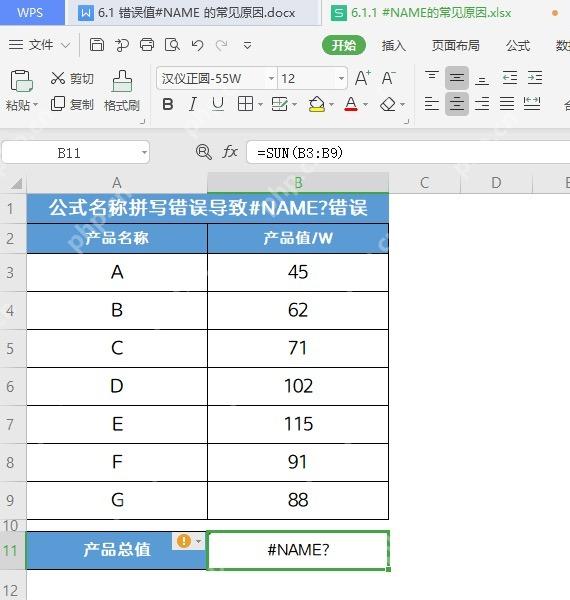Apply red font color icon
Viewport: 570px width, 600px height.
click(351, 104)
